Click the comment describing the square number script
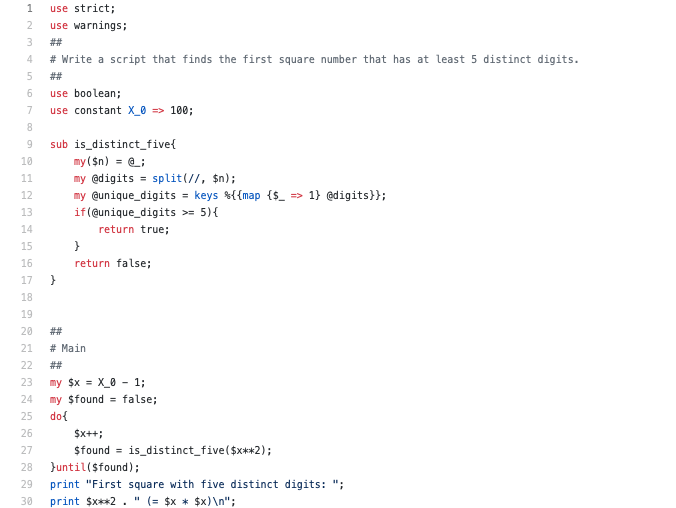 [x=314, y=59]
